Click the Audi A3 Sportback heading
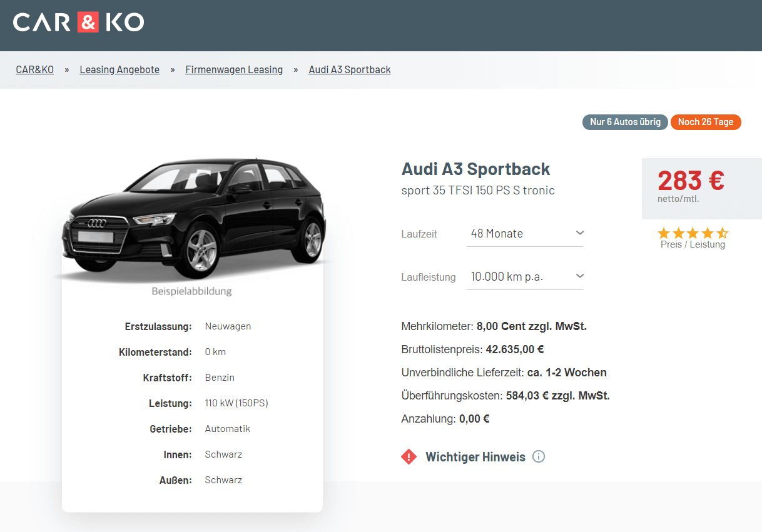 point(475,169)
